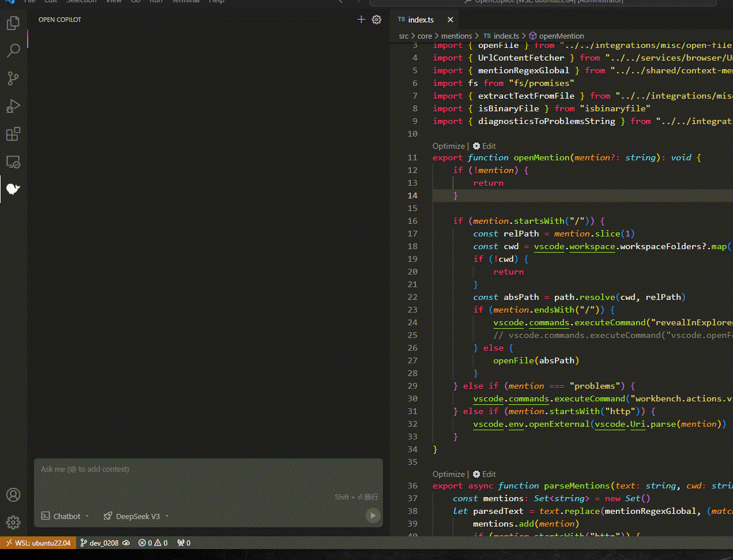
Task: Click const relPath declaration on line 17
Action: pyautogui.click(x=506, y=234)
